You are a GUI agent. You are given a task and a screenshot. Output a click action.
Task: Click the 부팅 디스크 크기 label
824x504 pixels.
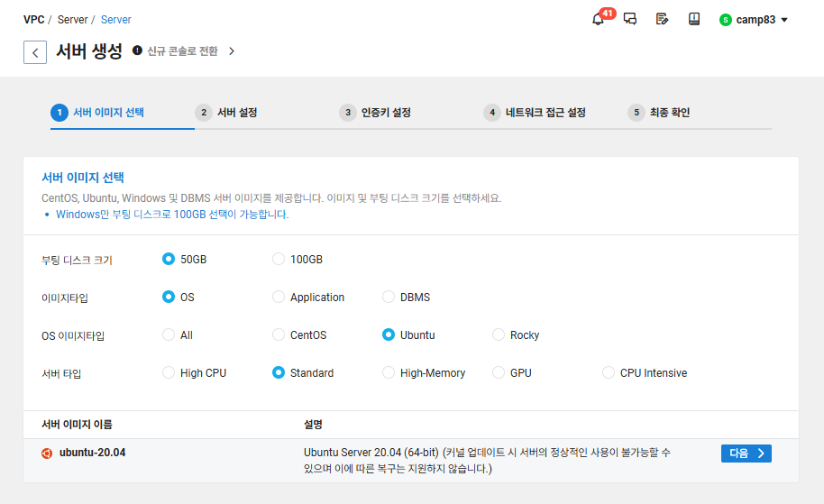(77, 261)
